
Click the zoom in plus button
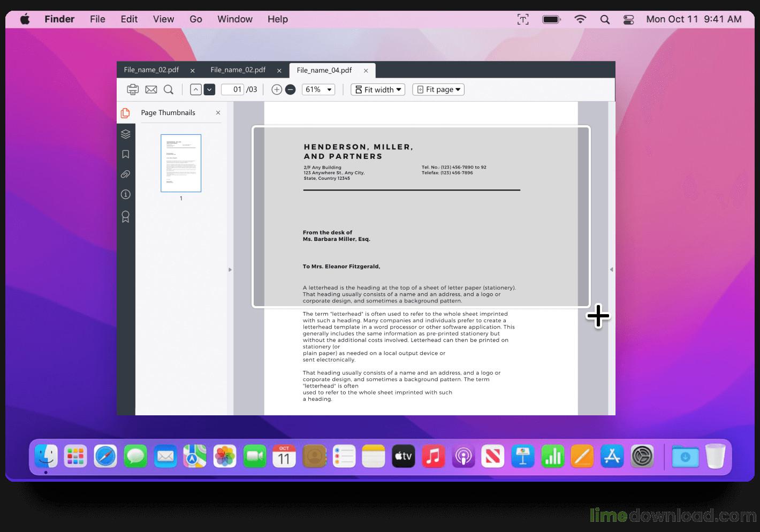coord(276,89)
